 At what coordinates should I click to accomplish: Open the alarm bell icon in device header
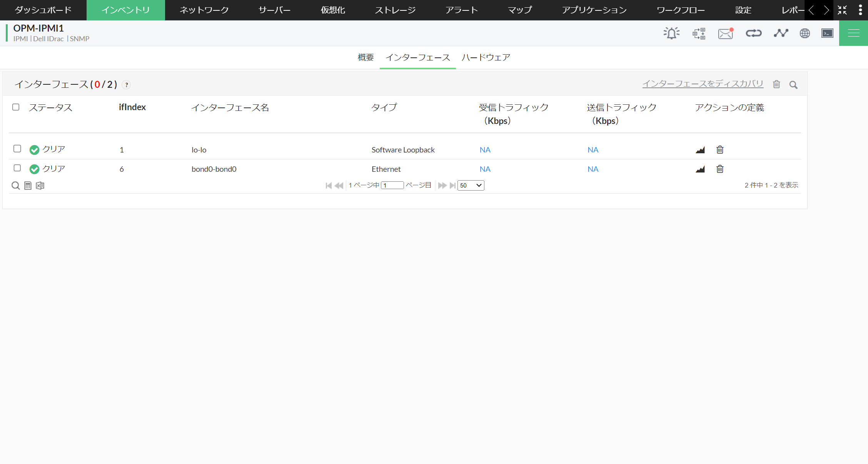coord(671,33)
